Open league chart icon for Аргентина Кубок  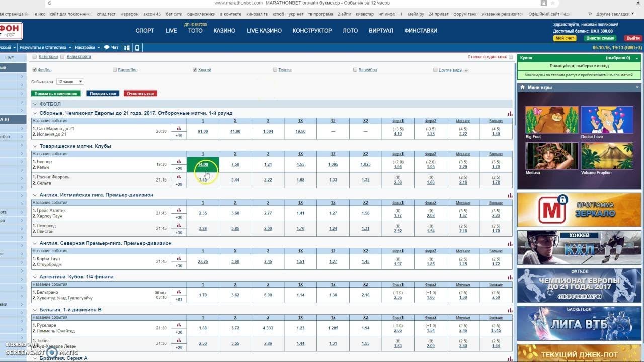[x=510, y=277]
